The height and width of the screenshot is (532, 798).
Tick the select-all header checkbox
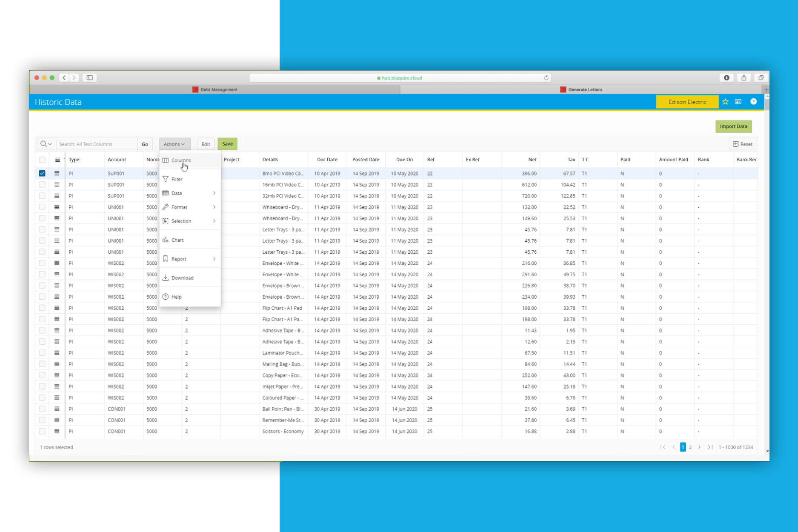click(x=42, y=160)
